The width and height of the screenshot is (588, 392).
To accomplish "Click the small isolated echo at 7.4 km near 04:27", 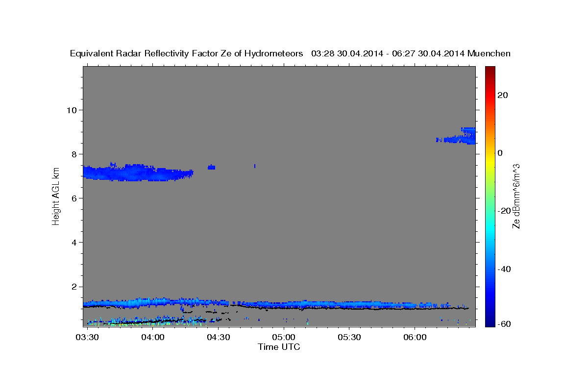I will pyautogui.click(x=211, y=167).
